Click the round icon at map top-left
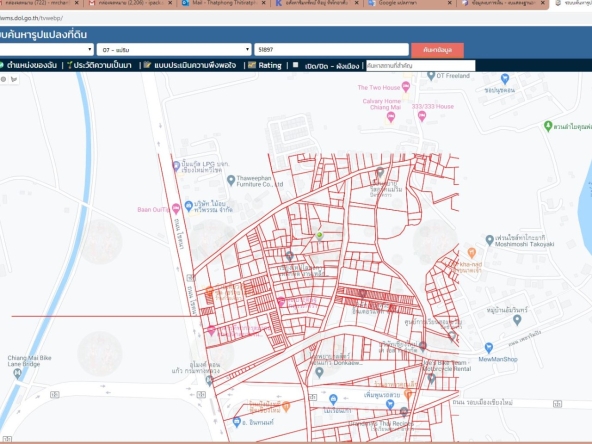 (3, 79)
